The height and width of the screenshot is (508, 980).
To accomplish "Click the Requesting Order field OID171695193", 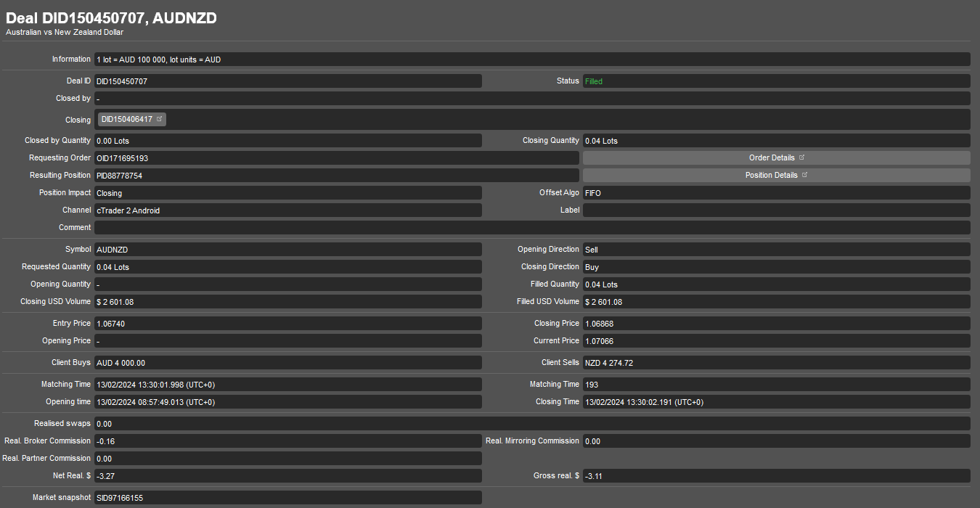I will tap(336, 158).
